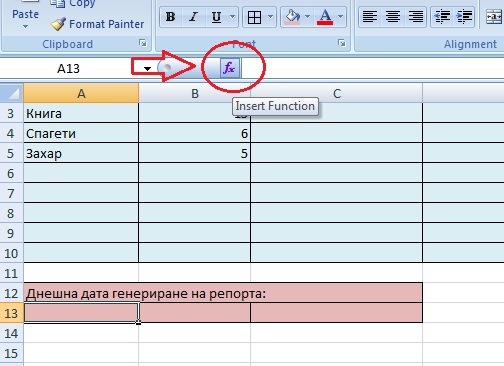Image resolution: width=504 pixels, height=366 pixels.
Task: Open the Paste dropdown arrow
Action: [x=25, y=26]
